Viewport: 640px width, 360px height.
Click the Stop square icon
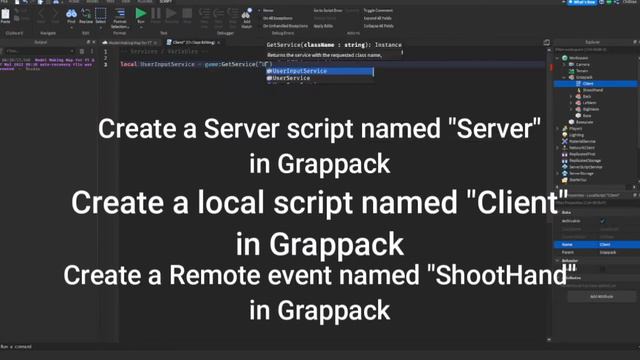click(x=187, y=13)
